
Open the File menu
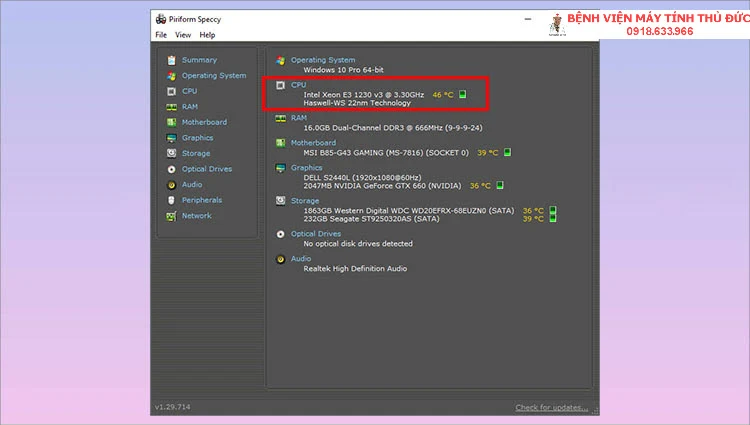161,35
